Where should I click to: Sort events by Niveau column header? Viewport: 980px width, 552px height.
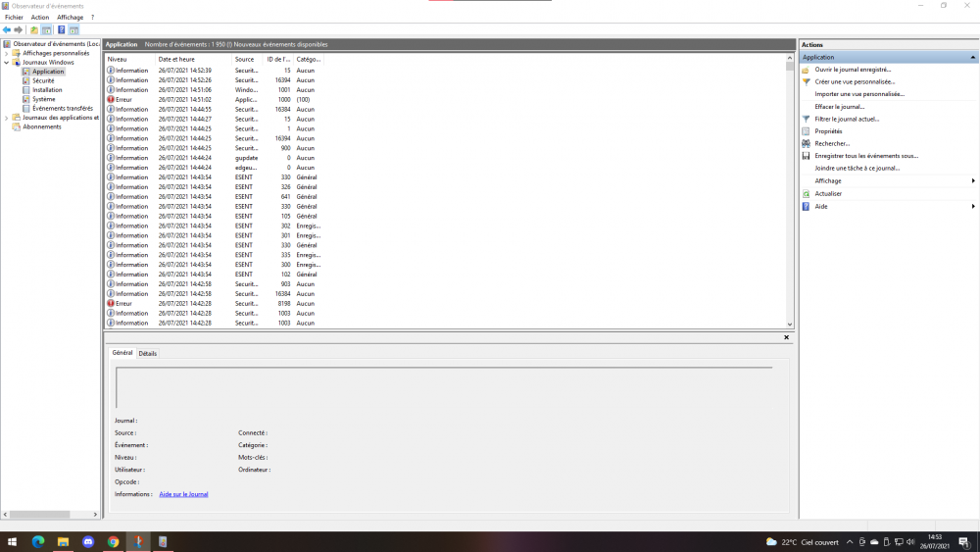[x=130, y=60]
